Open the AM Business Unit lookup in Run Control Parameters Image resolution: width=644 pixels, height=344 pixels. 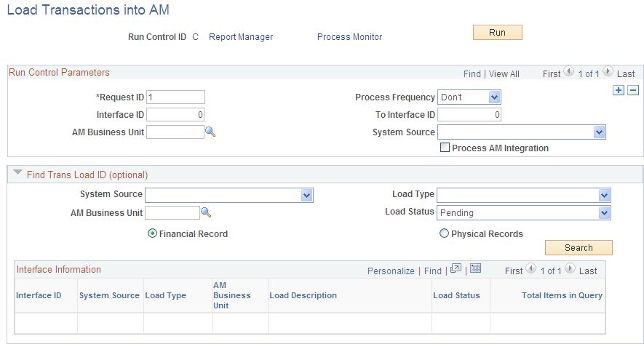pyautogui.click(x=210, y=132)
